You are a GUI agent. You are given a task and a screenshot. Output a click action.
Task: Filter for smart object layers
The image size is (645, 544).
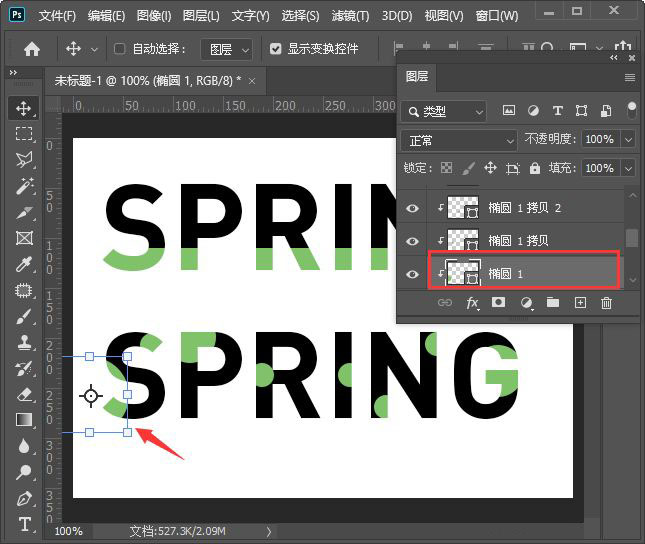pyautogui.click(x=606, y=111)
